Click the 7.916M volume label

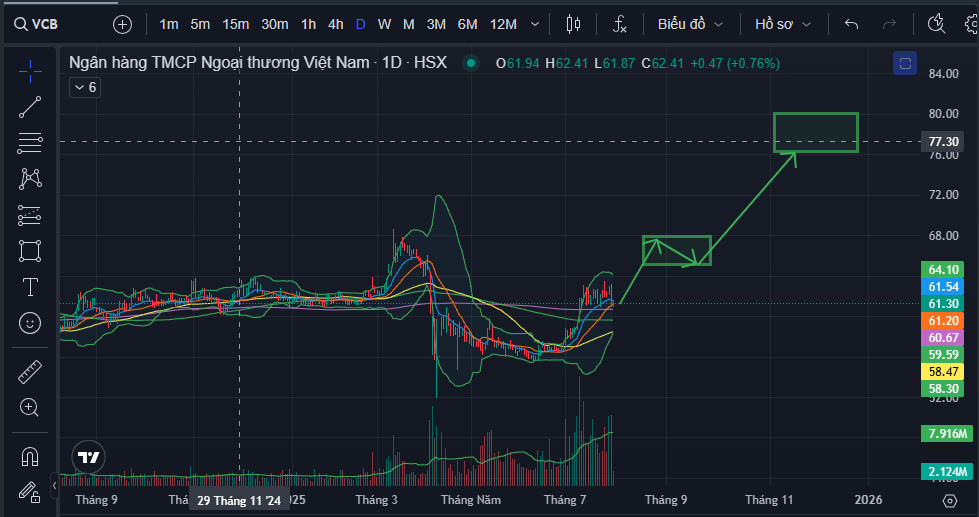(x=947, y=433)
